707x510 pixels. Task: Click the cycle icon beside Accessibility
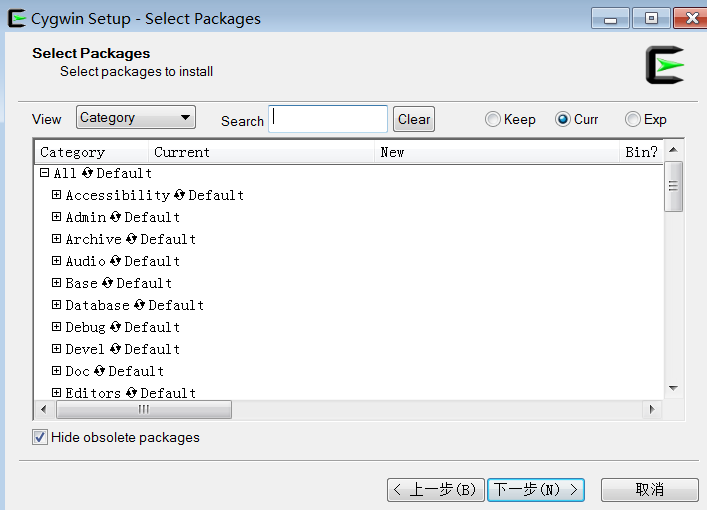click(179, 195)
